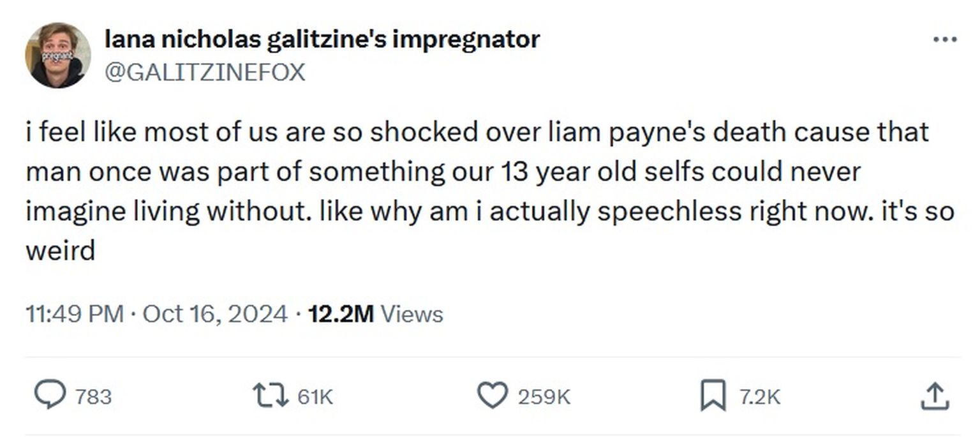The height and width of the screenshot is (437, 980).
Task: Open the @GALITZINEFOX handle link
Action: pos(205,72)
